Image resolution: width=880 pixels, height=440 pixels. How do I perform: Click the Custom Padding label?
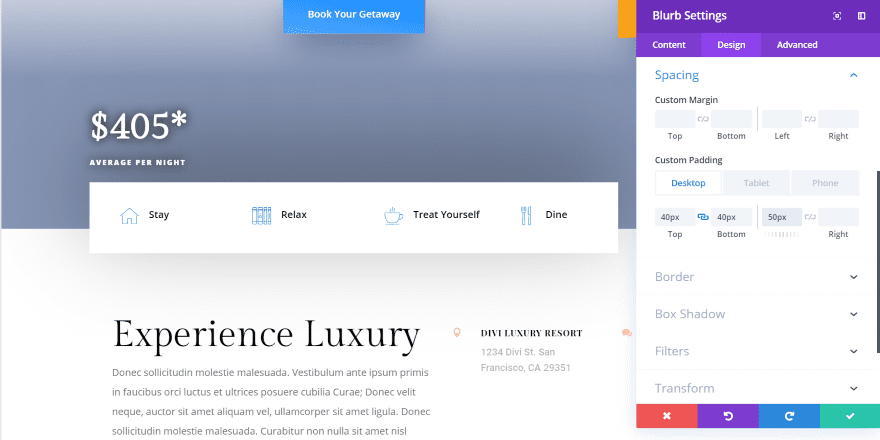(x=689, y=161)
